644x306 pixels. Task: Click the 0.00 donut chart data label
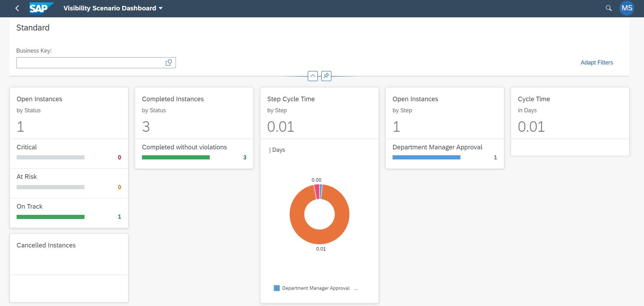(x=316, y=180)
